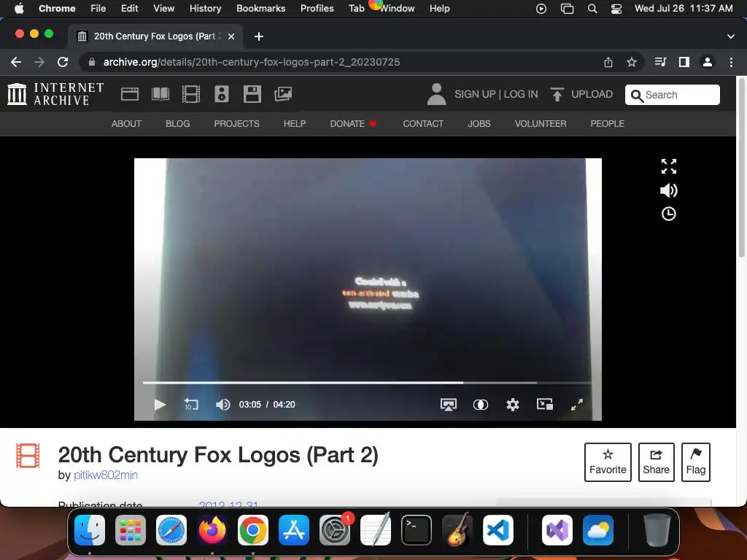Click the page vertical scrollbar
Viewport: 747px width, 560px height.
tap(741, 168)
